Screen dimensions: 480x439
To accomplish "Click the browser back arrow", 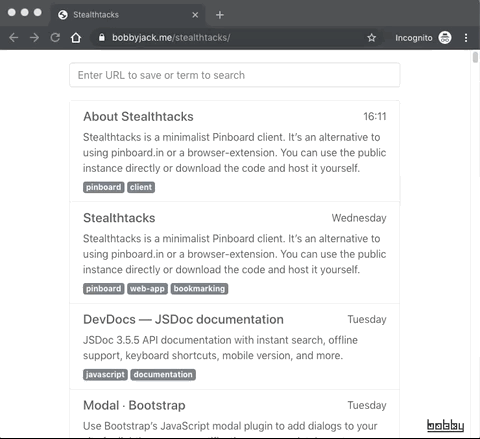I will (14, 38).
